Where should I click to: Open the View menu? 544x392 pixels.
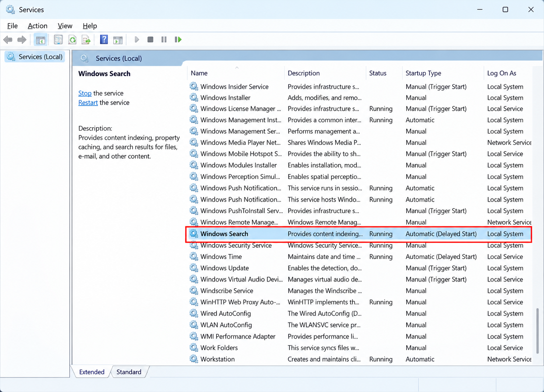point(65,26)
